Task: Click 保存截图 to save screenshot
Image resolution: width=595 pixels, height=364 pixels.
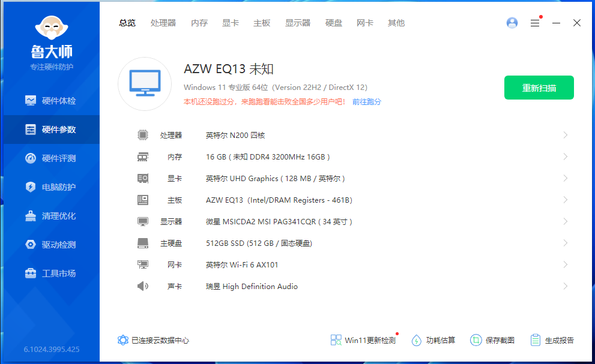Action: (492, 340)
